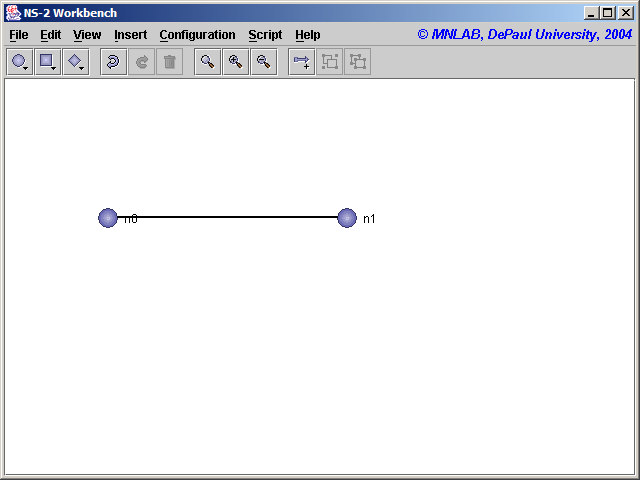Viewport: 640px width, 480px height.
Task: Click the undo arrow icon
Action: pyautogui.click(x=113, y=62)
